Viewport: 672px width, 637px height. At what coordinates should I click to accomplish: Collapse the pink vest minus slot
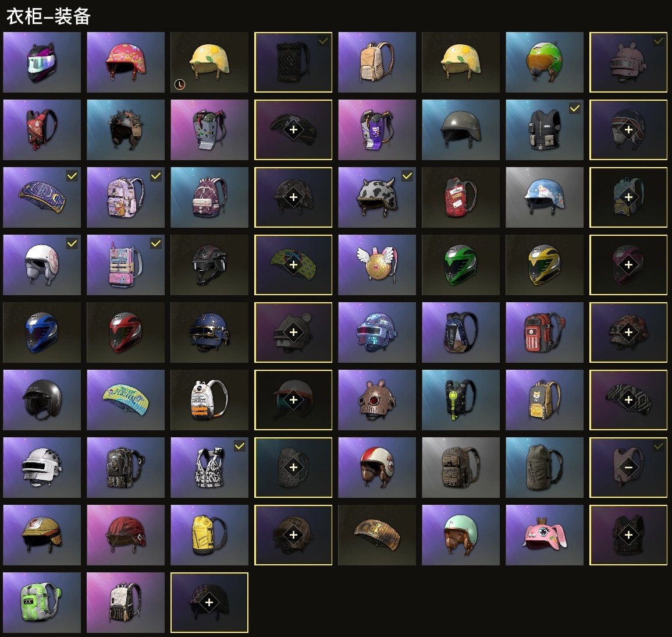(x=628, y=468)
